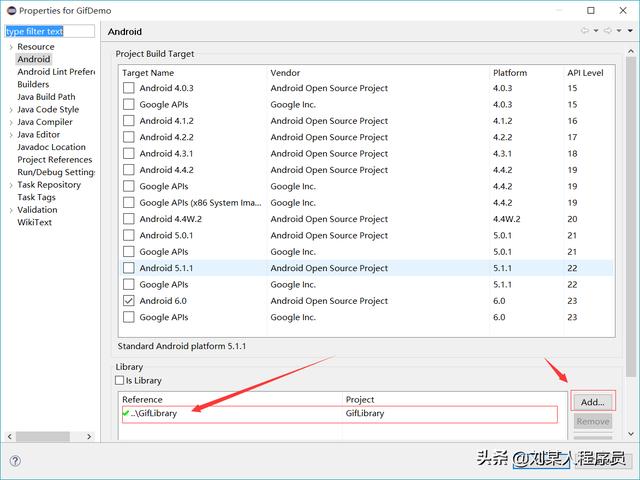The image size is (640, 480).
Task: Expand the Java Editor node
Action: click(11, 135)
